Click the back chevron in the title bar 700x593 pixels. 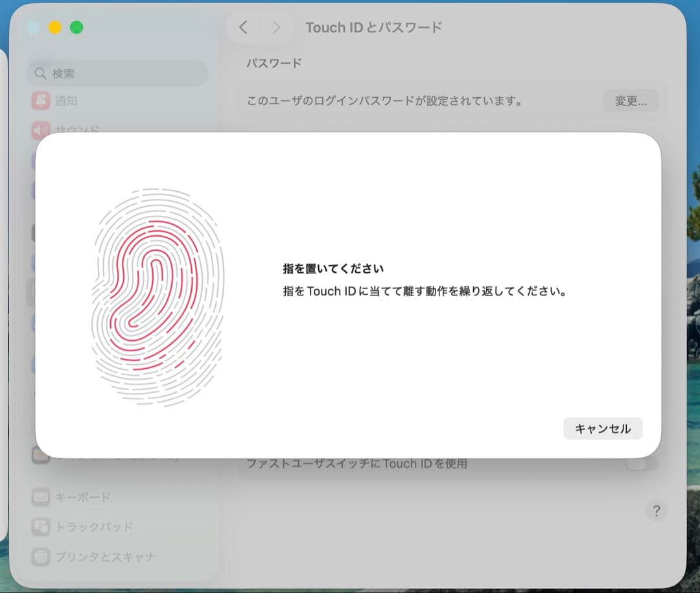(x=243, y=28)
